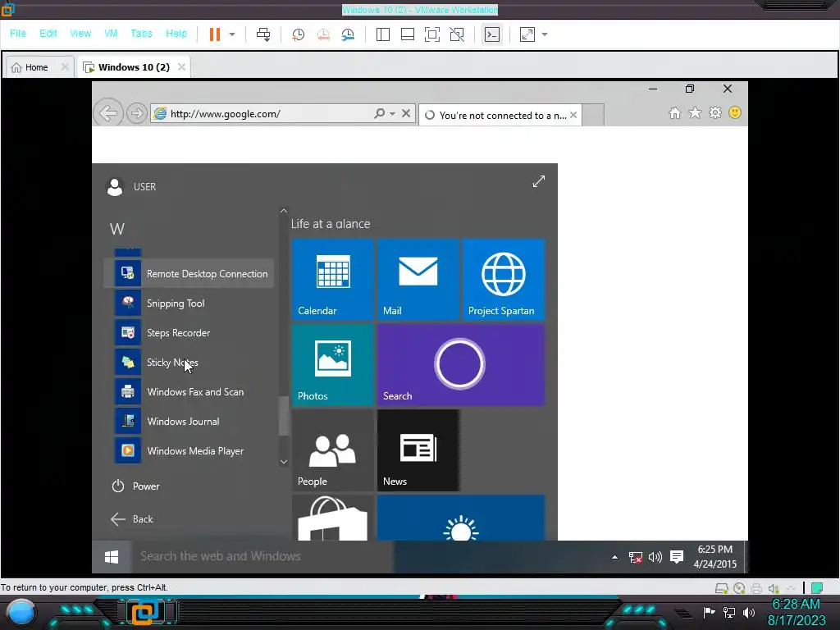Open the News tile

418,450
